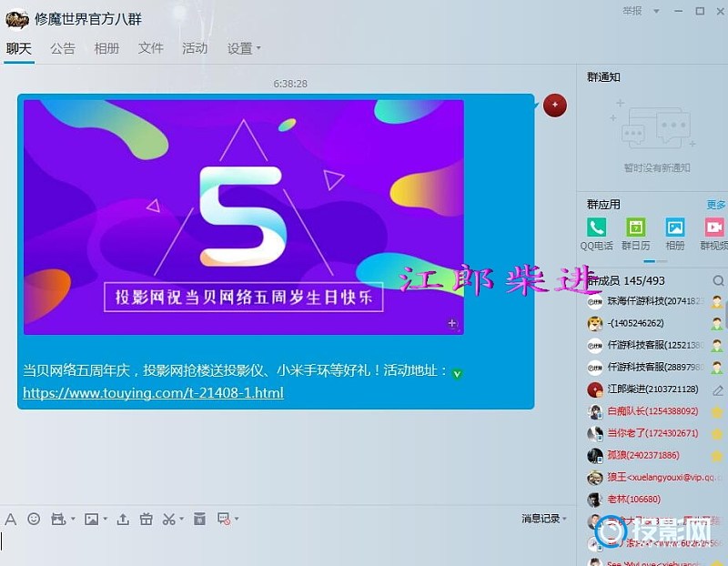Expand the dropdown arrow next to 举报
Image resolution: width=728 pixels, height=566 pixels.
point(656,11)
